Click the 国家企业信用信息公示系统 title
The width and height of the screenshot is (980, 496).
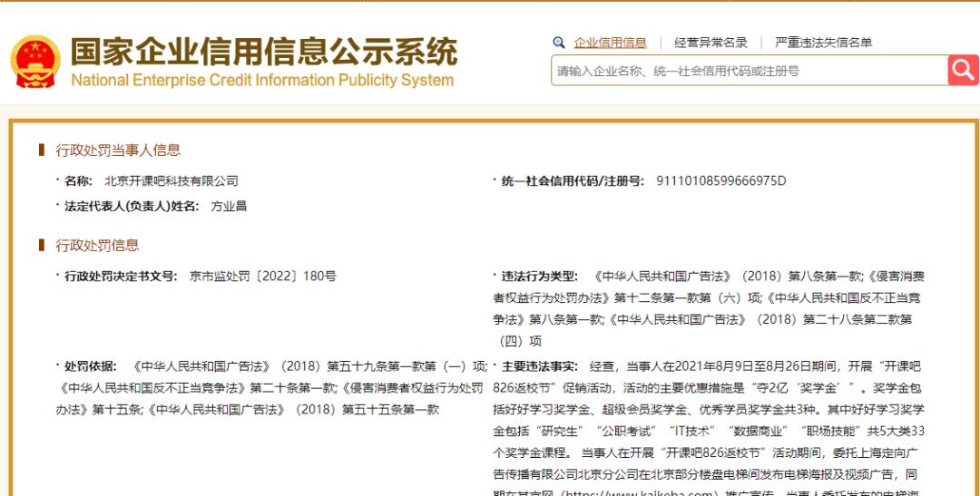click(263, 51)
